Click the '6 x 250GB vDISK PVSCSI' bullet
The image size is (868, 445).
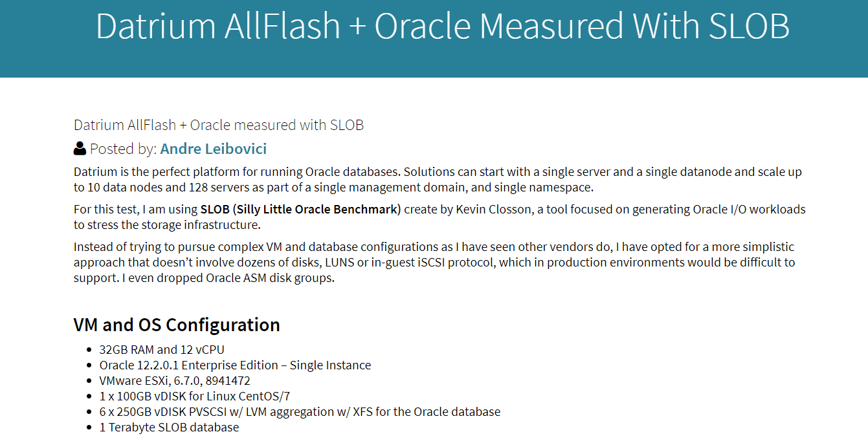300,411
